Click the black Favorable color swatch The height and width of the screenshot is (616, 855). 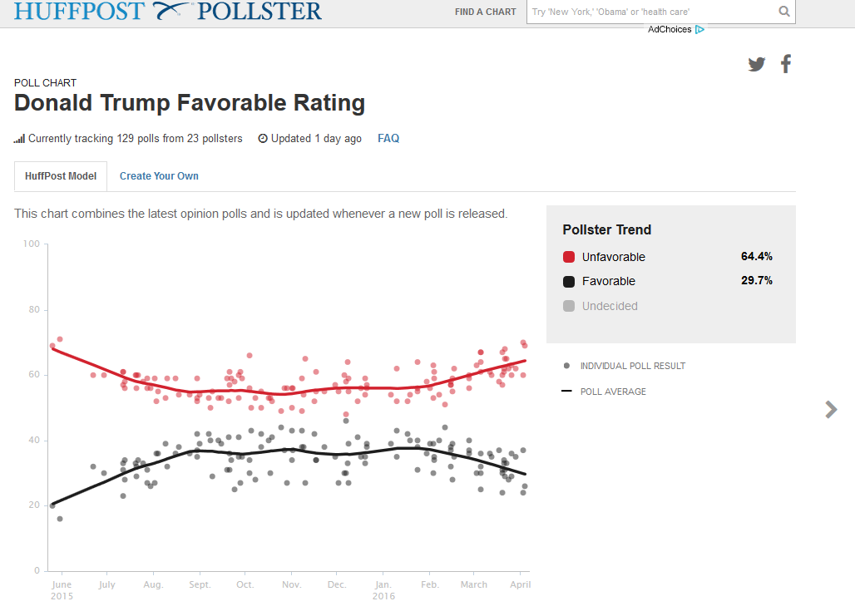click(x=569, y=281)
